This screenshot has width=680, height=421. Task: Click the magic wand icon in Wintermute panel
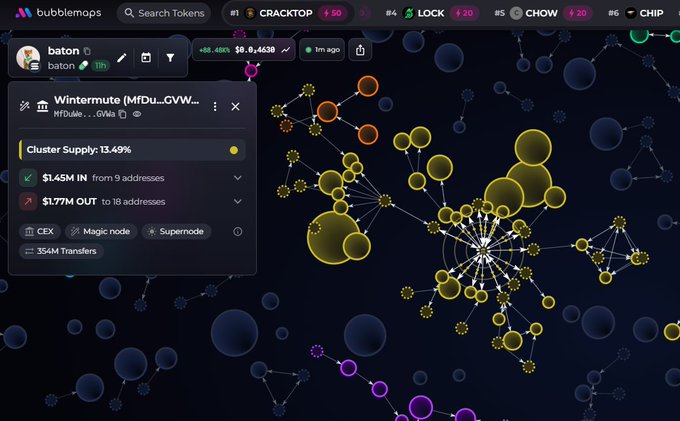pyautogui.click(x=24, y=106)
